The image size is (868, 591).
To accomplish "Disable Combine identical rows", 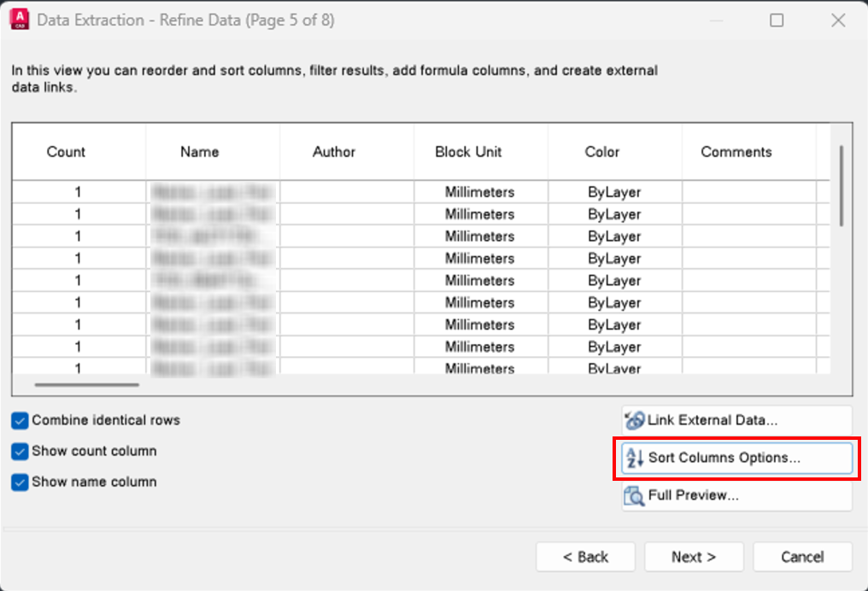I will click(x=19, y=420).
